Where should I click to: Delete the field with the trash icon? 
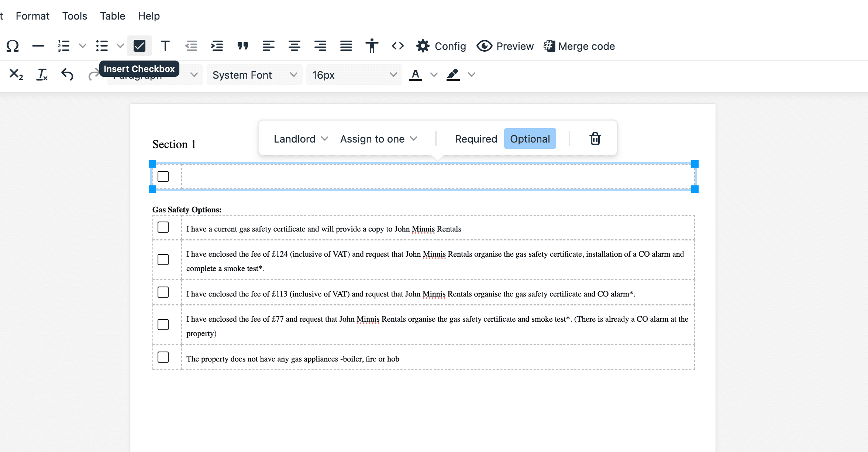tap(595, 139)
